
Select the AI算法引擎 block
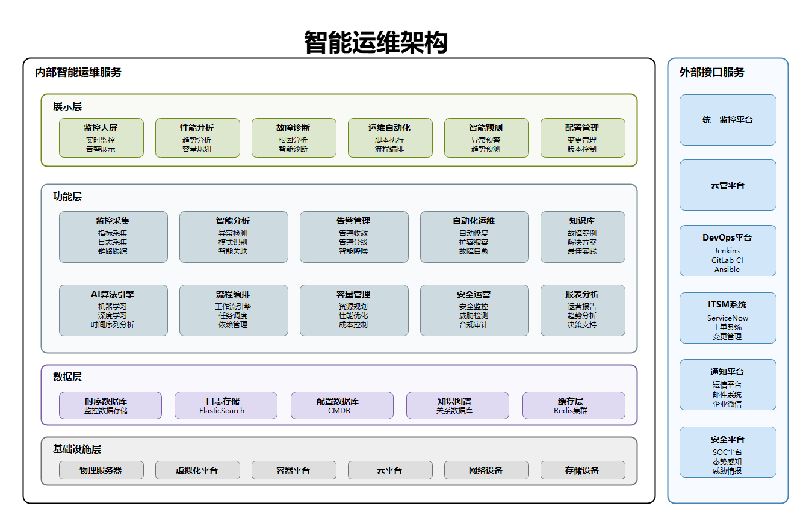[113, 310]
